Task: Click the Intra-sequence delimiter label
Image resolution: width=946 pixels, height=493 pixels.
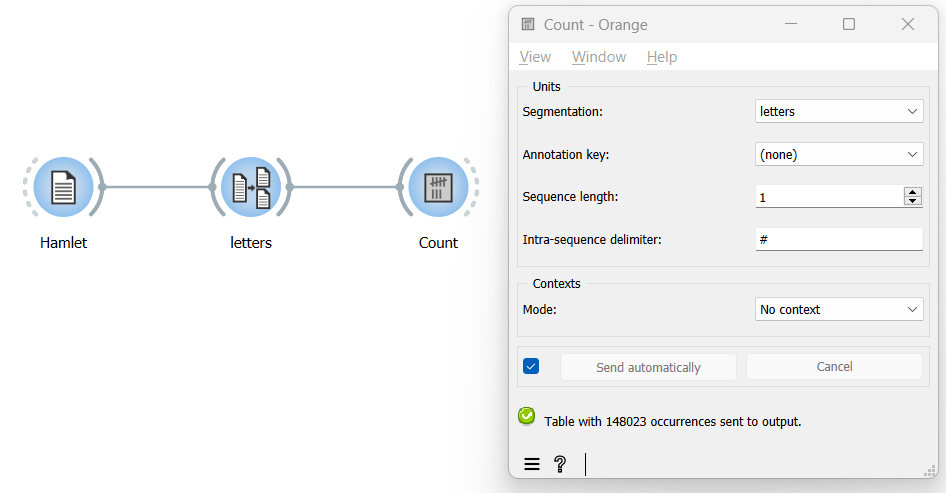Action: coord(592,240)
